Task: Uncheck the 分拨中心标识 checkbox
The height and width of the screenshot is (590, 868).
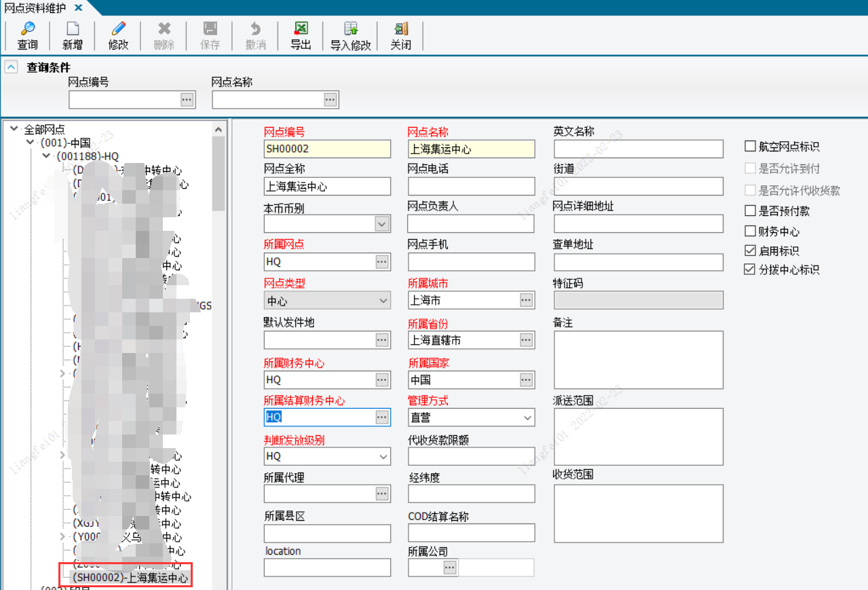Action: point(750,270)
